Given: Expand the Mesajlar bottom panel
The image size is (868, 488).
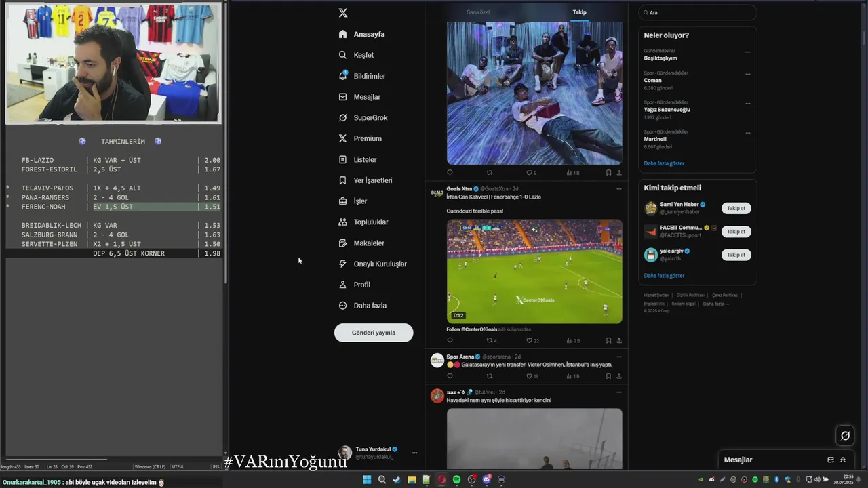Looking at the screenshot, I should click(843, 460).
